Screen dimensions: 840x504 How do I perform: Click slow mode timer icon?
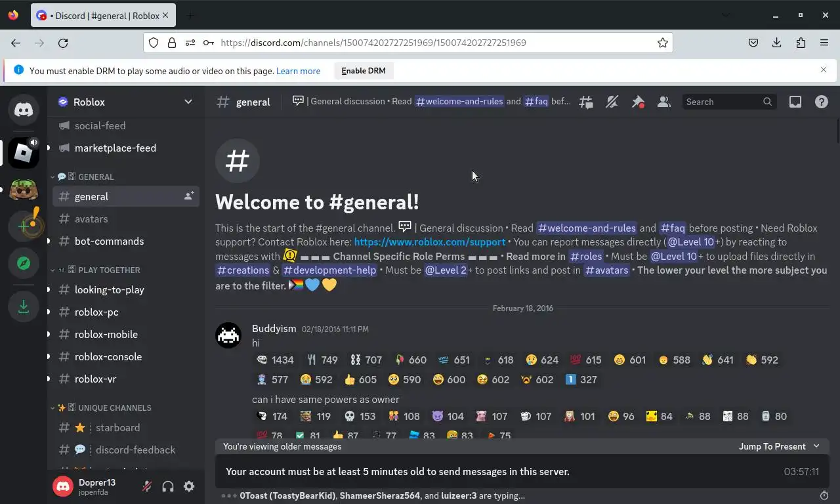(824, 495)
